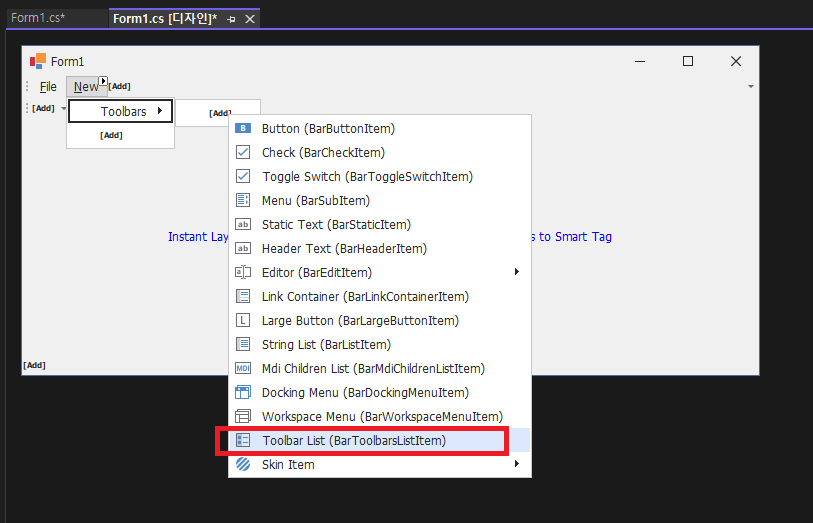Viewport: 813px width, 523px height.
Task: Choose the Workspace Menu (BarWorkspaceMenuItem) label
Action: 383,417
